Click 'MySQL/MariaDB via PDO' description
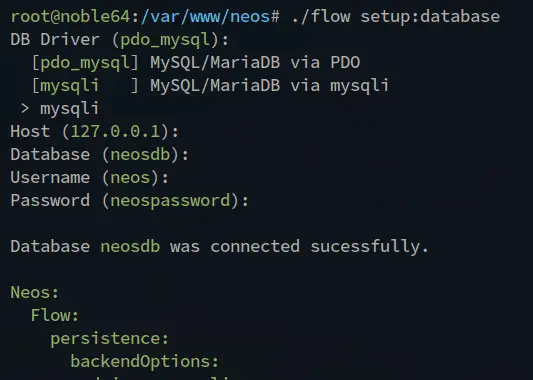The height and width of the screenshot is (380, 533). coord(255,63)
